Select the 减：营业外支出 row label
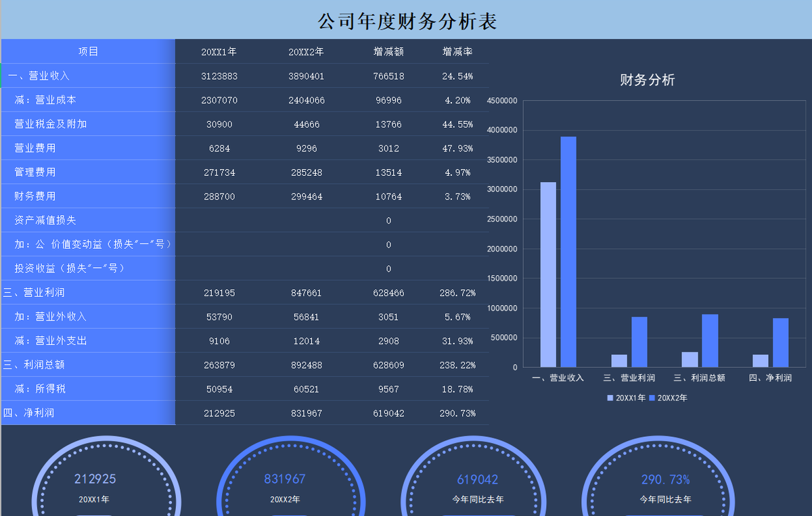 (51, 341)
